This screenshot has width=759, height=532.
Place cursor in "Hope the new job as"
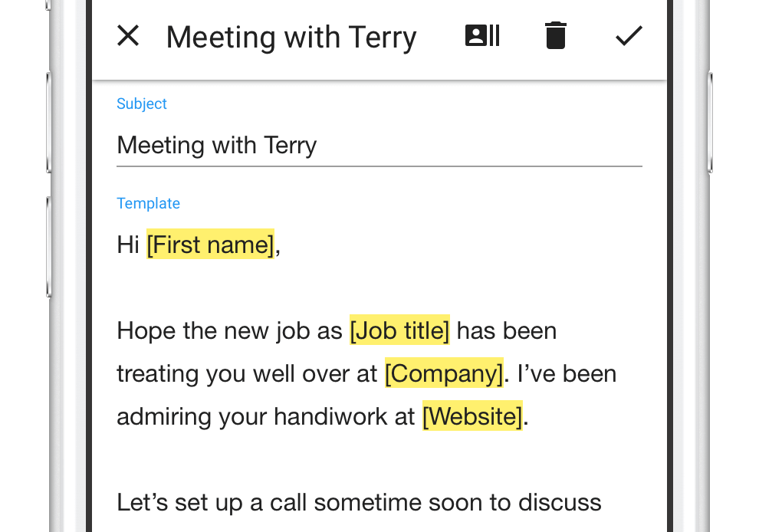[228, 331]
